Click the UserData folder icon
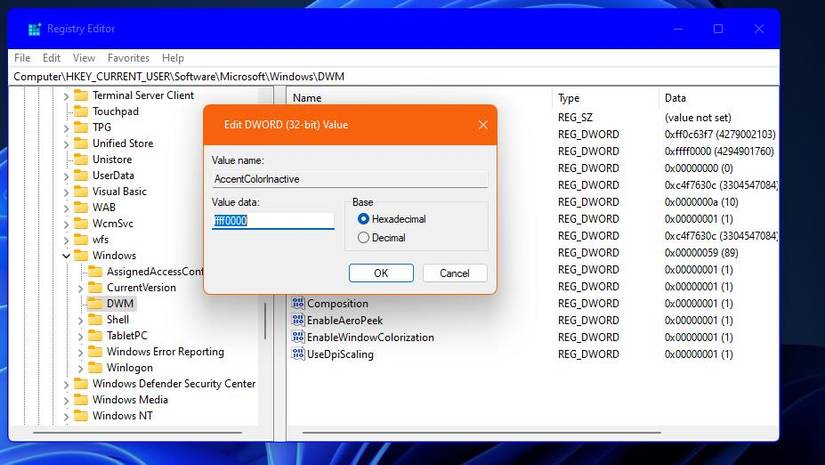The image size is (825, 465). 81,175
